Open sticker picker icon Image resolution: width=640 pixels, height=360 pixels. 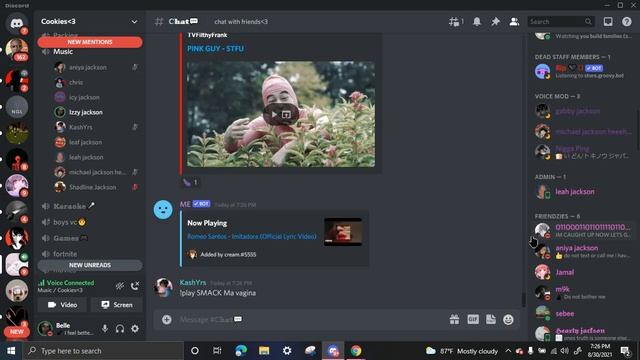click(491, 320)
